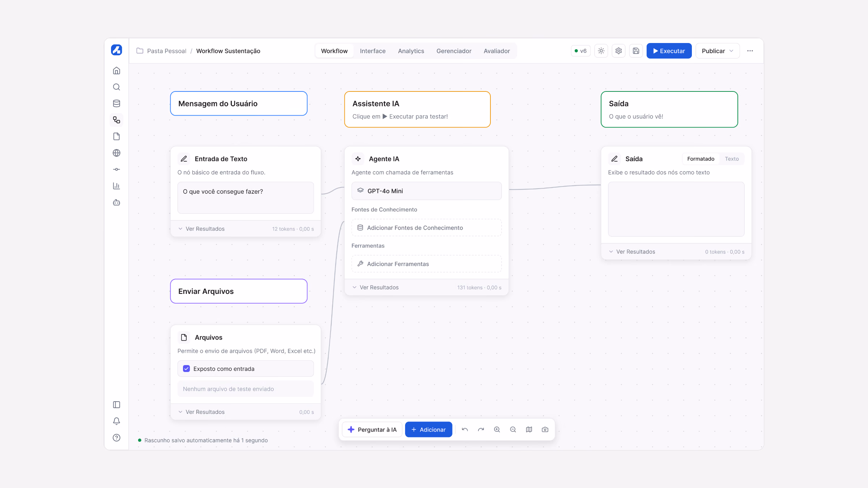Switch to the Interface tab

pos(373,51)
